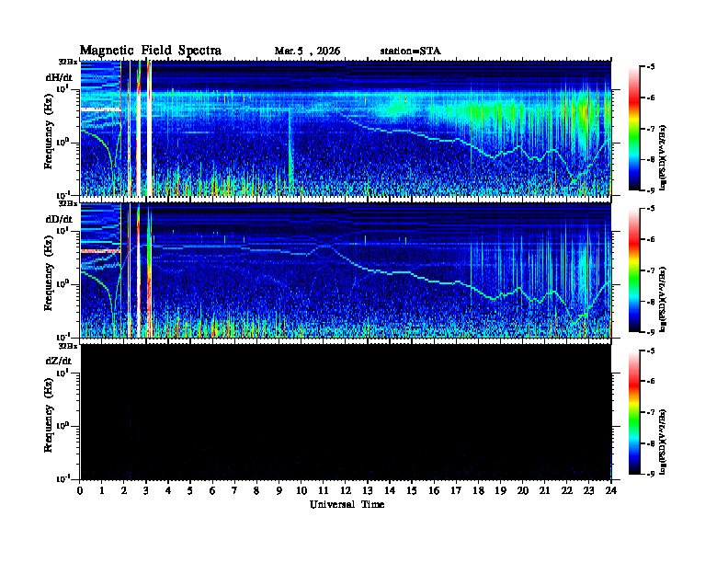This screenshot has width=728, height=563.
Task: Click the color bar beside the dZ/dt panel
Action: (x=634, y=412)
